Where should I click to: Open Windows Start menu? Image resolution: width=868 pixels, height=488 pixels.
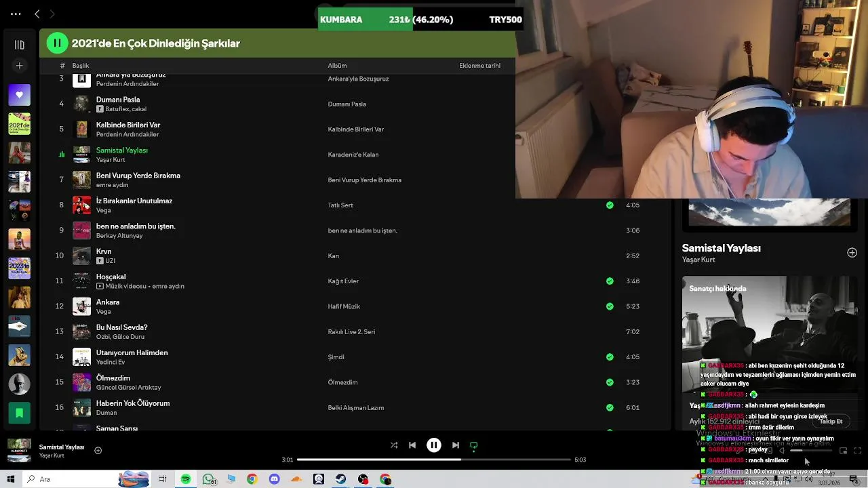(11, 479)
